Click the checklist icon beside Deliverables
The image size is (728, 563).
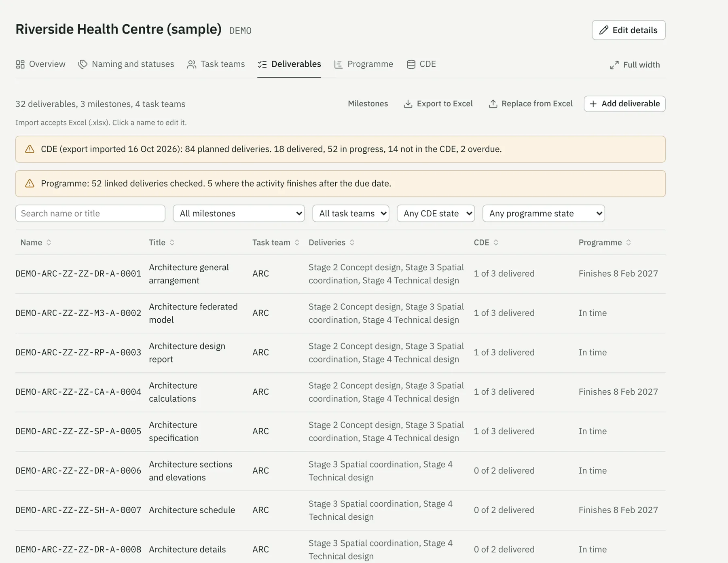pyautogui.click(x=262, y=64)
